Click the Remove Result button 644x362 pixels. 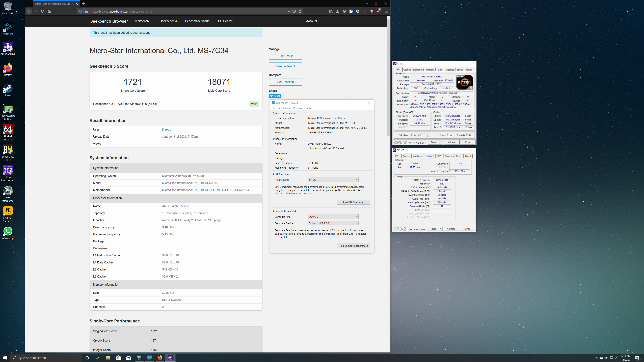285,66
